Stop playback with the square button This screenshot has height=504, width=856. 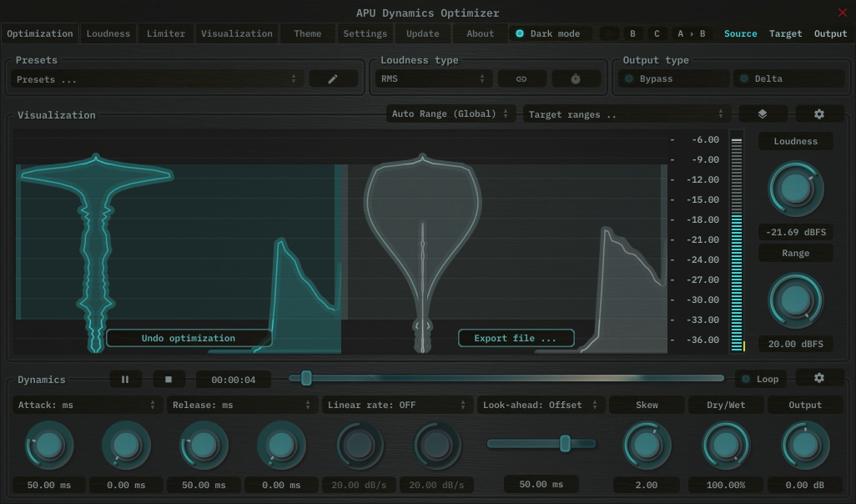point(169,379)
